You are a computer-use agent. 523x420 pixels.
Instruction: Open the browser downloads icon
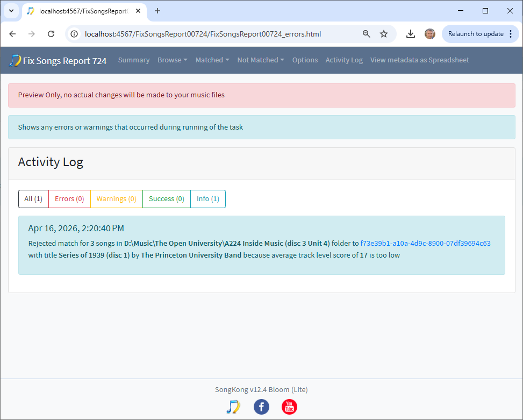411,34
